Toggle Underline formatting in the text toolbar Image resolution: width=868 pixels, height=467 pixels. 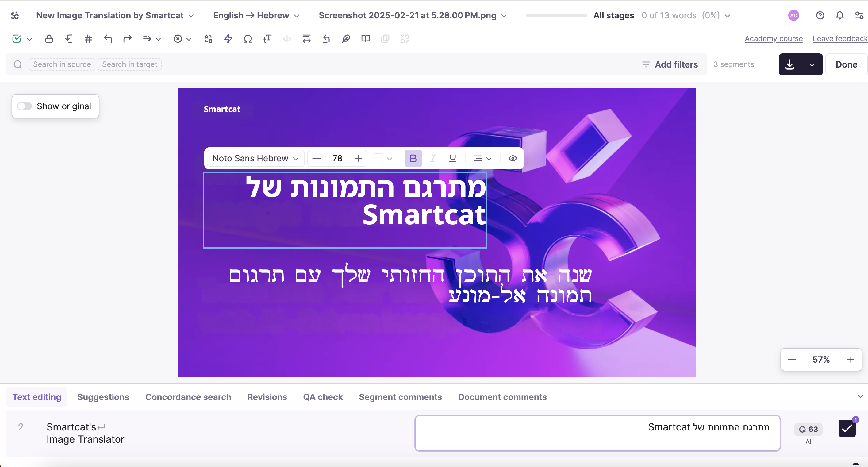(452, 158)
